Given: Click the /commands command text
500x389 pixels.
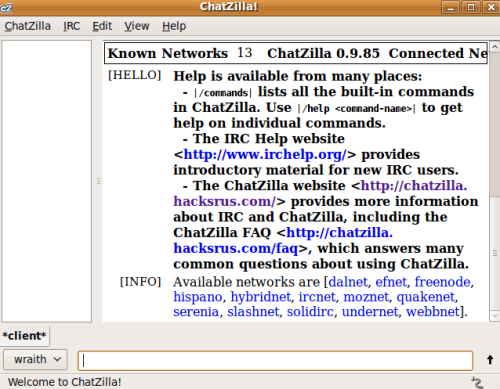Looking at the screenshot, I should pyautogui.click(x=223, y=93).
